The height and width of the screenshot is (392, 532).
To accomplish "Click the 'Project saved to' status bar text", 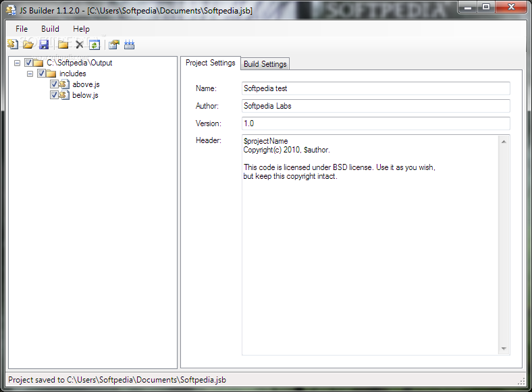I will [117, 380].
